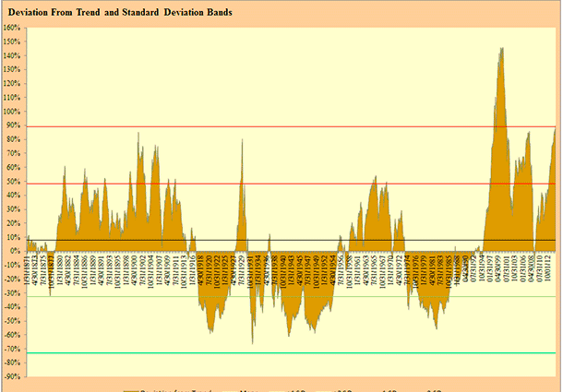The height and width of the screenshot is (392, 563).
Task: Click the x-axis date label 7/31/1902
Action: click(x=142, y=271)
